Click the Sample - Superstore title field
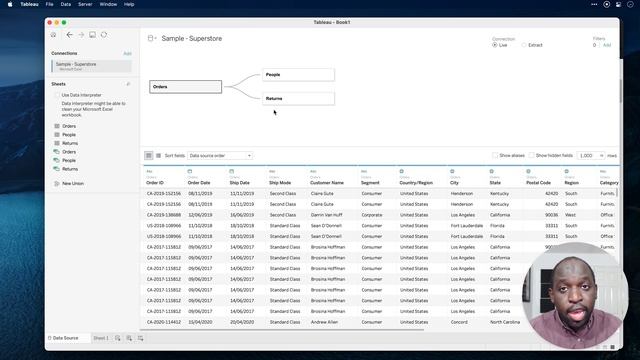This screenshot has height=360, width=640. click(192, 38)
